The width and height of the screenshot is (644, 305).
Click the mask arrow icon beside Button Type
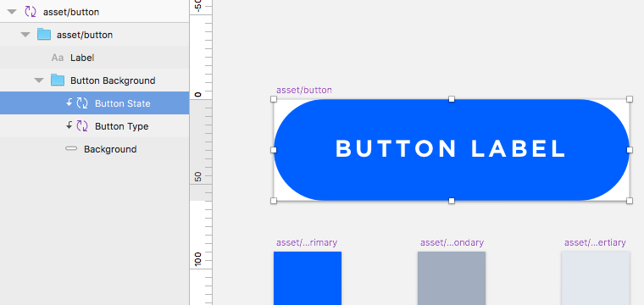click(x=69, y=125)
